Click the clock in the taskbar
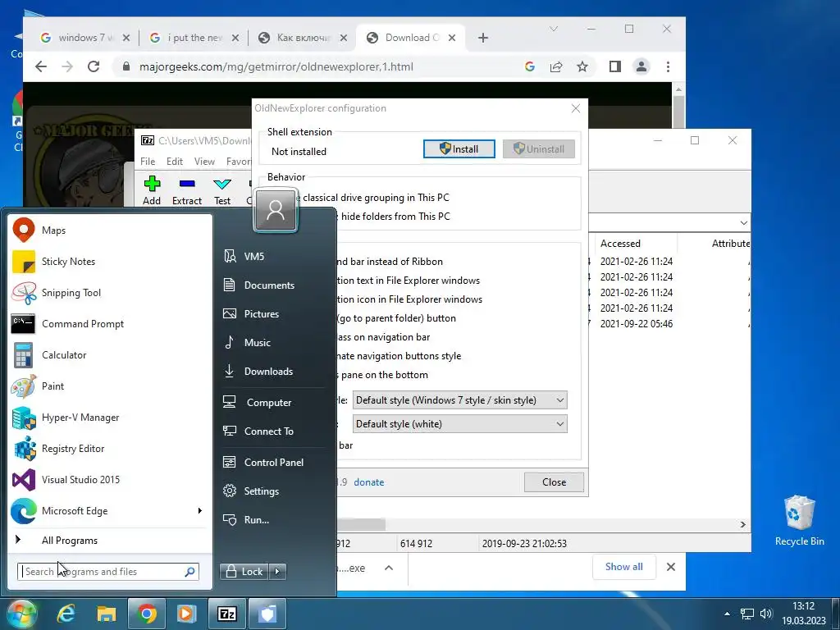 point(804,614)
